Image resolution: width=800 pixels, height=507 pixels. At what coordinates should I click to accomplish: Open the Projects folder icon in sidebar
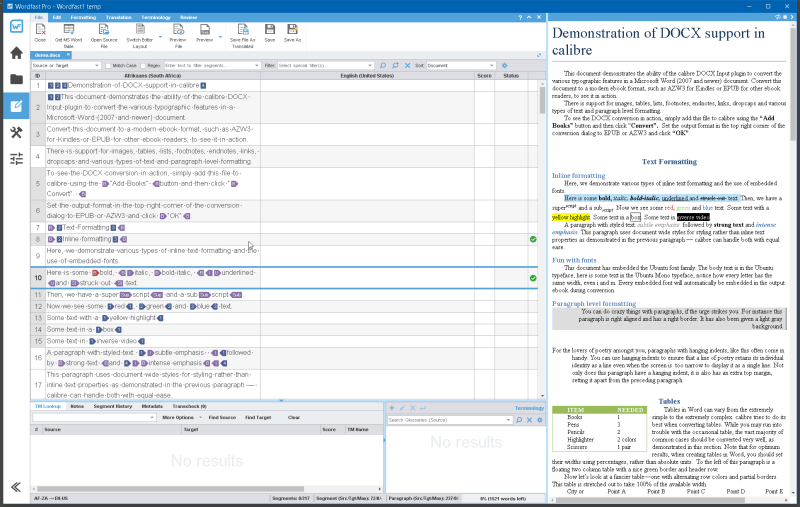tap(16, 79)
